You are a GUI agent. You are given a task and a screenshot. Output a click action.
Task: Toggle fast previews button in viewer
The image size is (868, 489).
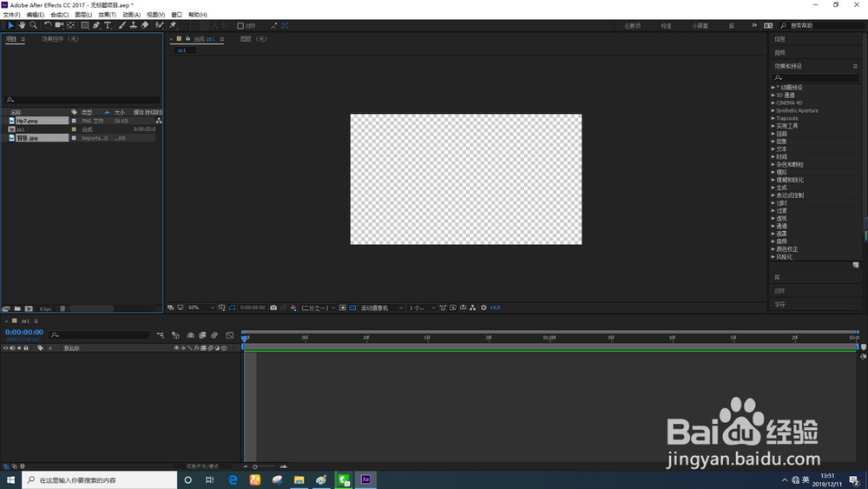[453, 308]
